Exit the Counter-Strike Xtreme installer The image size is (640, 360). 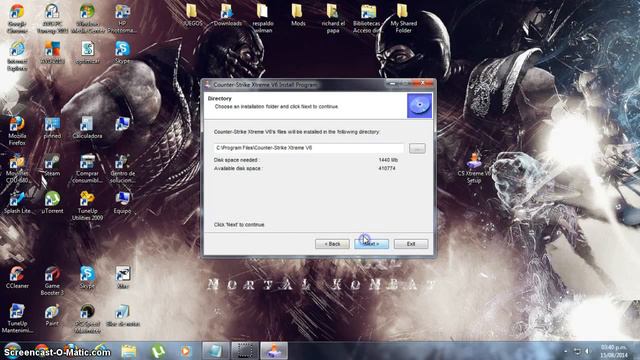(x=411, y=244)
